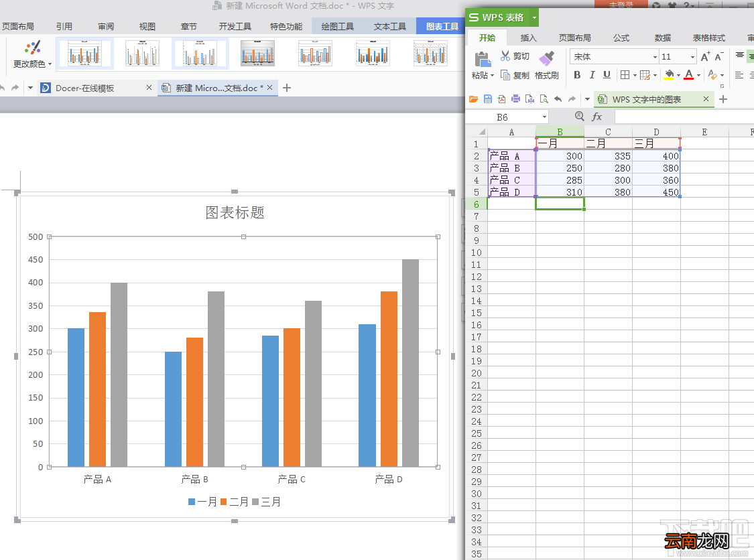754x560 pixels.
Task: Select the chart title 图表标题
Action: click(x=235, y=212)
